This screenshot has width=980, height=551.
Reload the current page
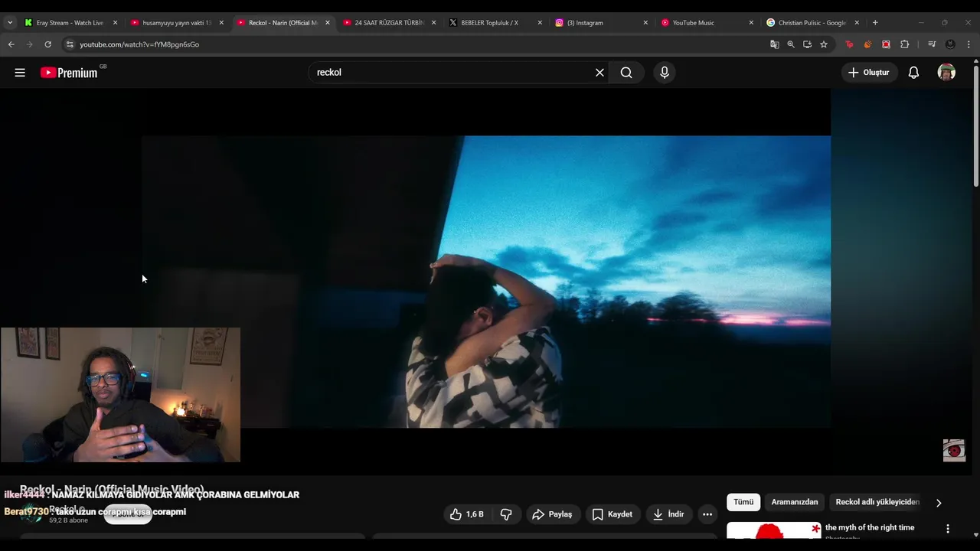[47, 44]
